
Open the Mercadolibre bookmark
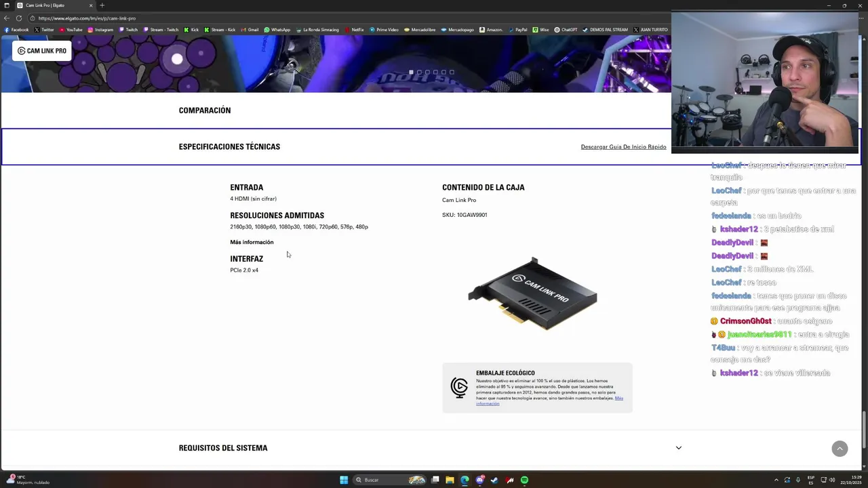click(x=420, y=30)
